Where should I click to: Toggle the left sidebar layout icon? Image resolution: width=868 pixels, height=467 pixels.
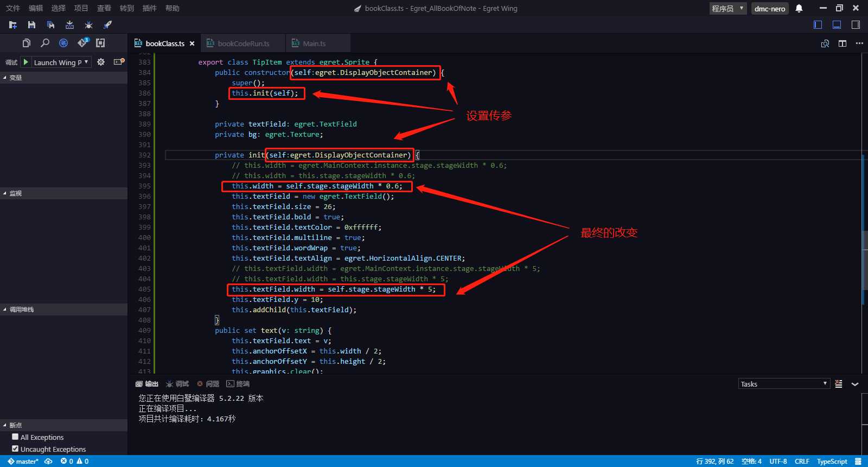(818, 24)
